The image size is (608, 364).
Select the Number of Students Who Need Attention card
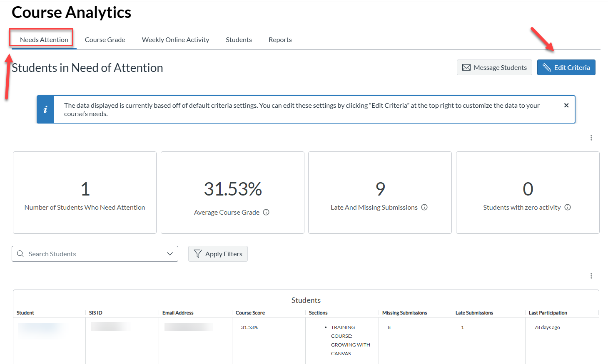point(85,193)
